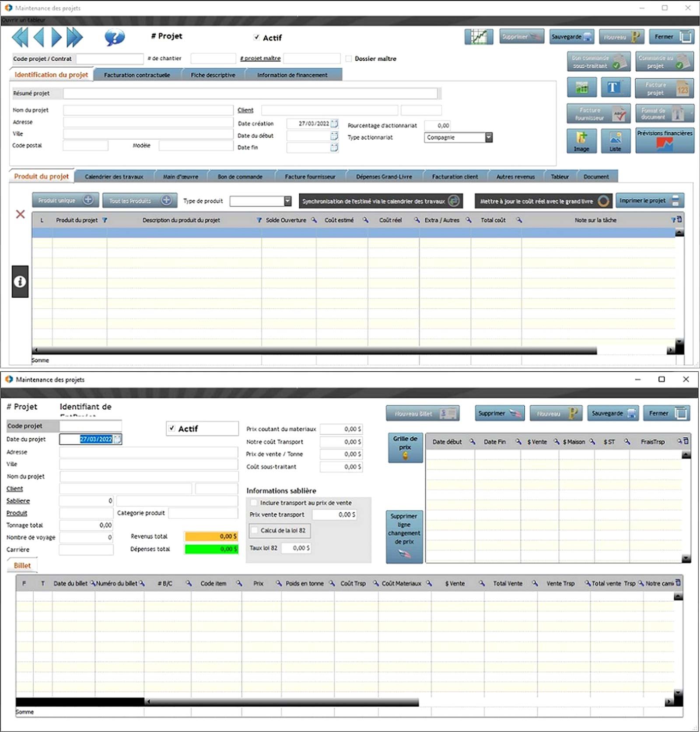Go to first record with double-left arrow
The height and width of the screenshot is (732, 700).
point(20,37)
